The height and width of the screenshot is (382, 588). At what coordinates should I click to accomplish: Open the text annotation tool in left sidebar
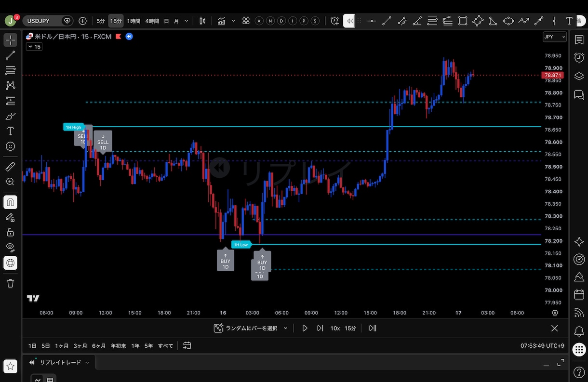[x=10, y=131]
